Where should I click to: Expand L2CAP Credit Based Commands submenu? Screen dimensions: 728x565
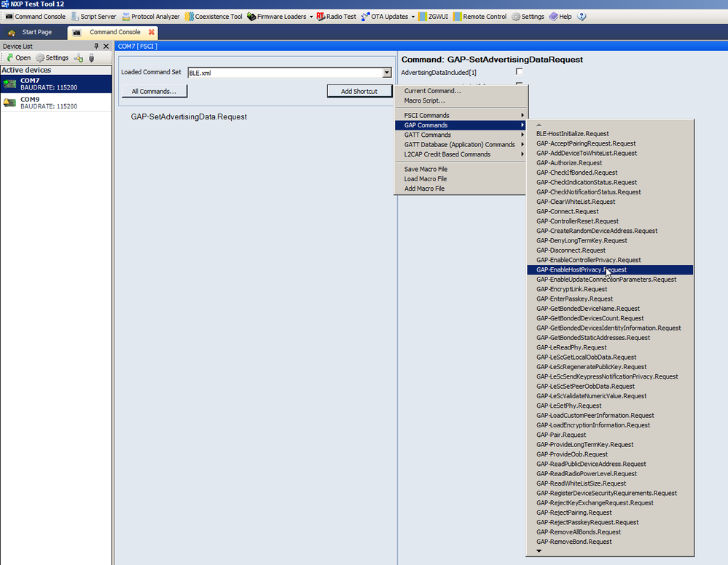click(460, 154)
